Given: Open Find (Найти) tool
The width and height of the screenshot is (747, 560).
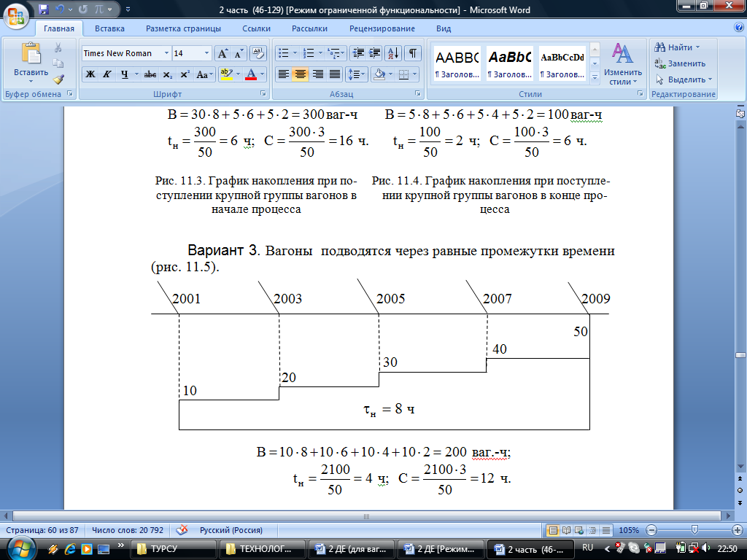Looking at the screenshot, I should [x=676, y=47].
